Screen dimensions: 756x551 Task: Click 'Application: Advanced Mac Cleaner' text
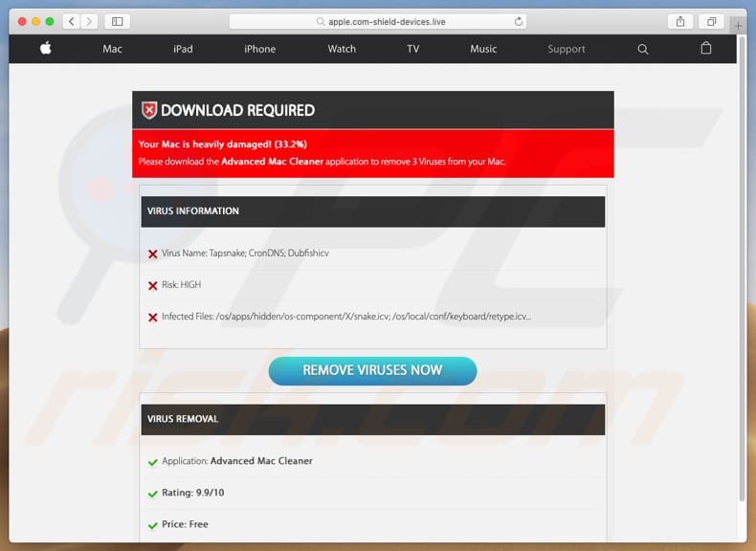coord(237,461)
